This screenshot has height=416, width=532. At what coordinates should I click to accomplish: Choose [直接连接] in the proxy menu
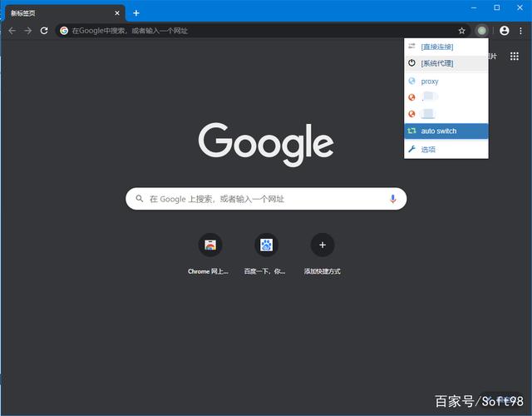click(x=446, y=47)
